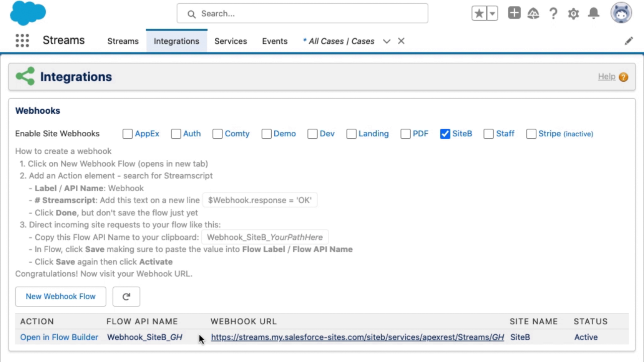Click the Active status cell
This screenshot has height=362, width=644.
click(x=586, y=337)
